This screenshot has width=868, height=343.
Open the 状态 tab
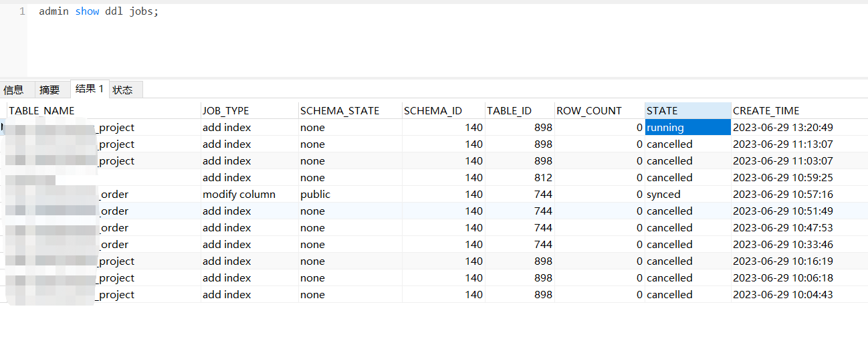123,90
